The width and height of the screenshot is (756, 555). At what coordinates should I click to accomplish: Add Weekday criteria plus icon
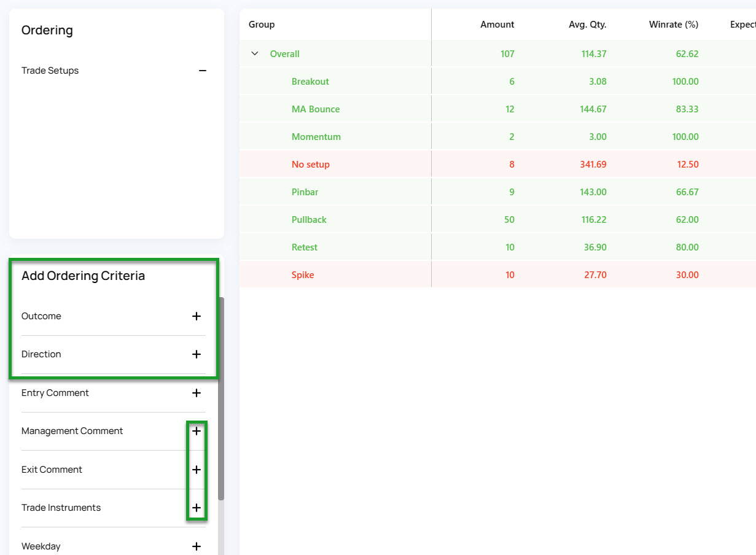(x=197, y=546)
